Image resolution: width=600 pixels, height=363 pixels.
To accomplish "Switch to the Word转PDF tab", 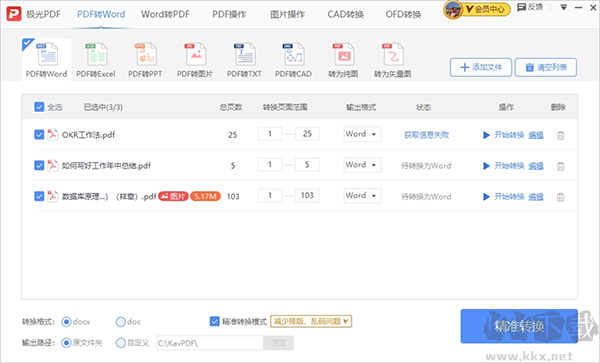I will click(x=165, y=15).
